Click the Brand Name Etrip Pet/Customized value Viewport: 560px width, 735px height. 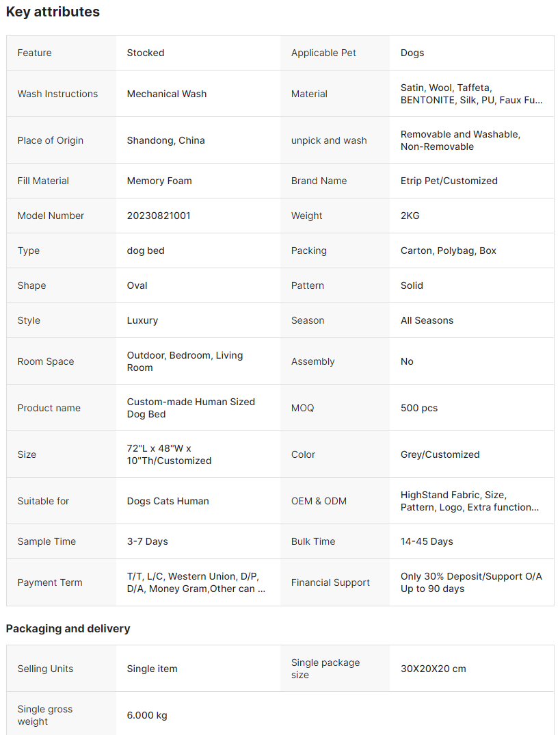pos(449,181)
